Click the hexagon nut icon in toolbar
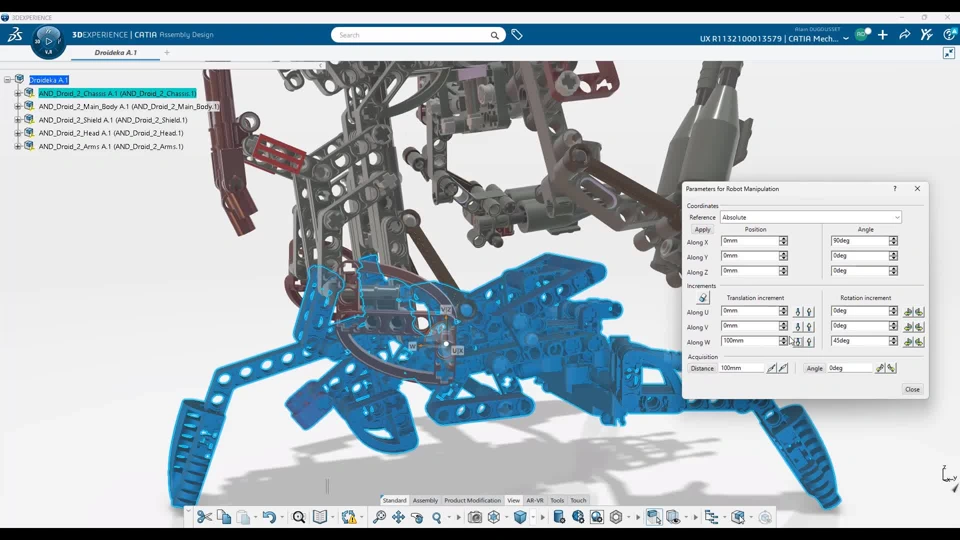Image resolution: width=960 pixels, height=540 pixels. (x=616, y=517)
